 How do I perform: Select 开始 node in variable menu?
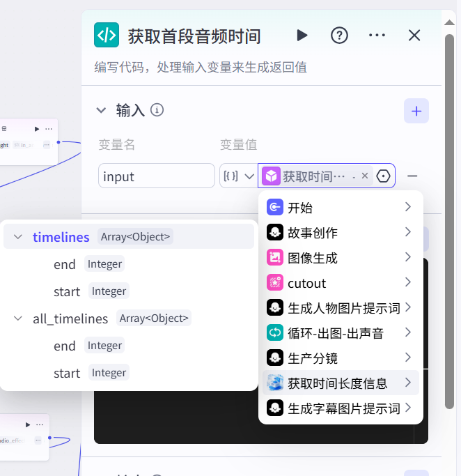pyautogui.click(x=341, y=208)
